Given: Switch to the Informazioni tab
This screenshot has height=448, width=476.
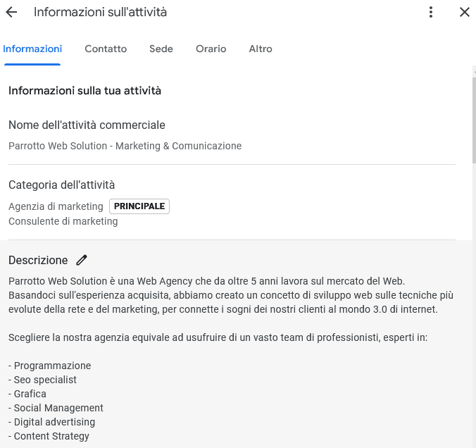Looking at the screenshot, I should click(x=32, y=49).
